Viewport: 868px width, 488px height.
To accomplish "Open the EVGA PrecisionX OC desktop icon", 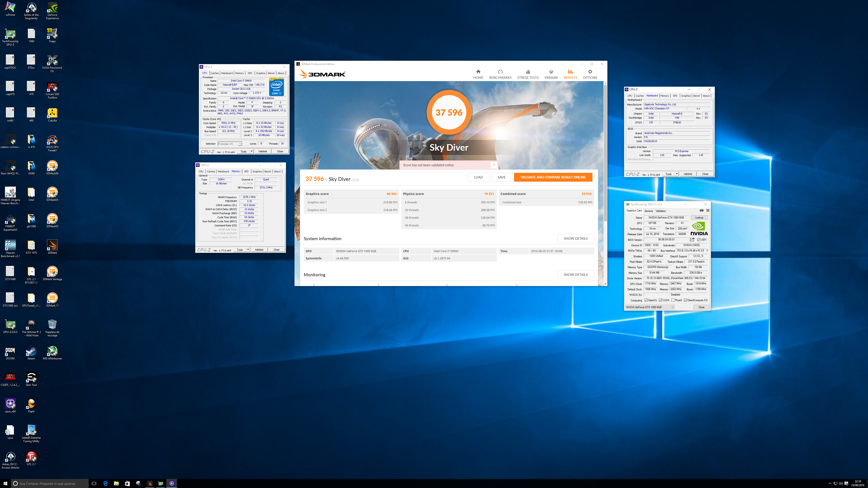I will (52, 64).
